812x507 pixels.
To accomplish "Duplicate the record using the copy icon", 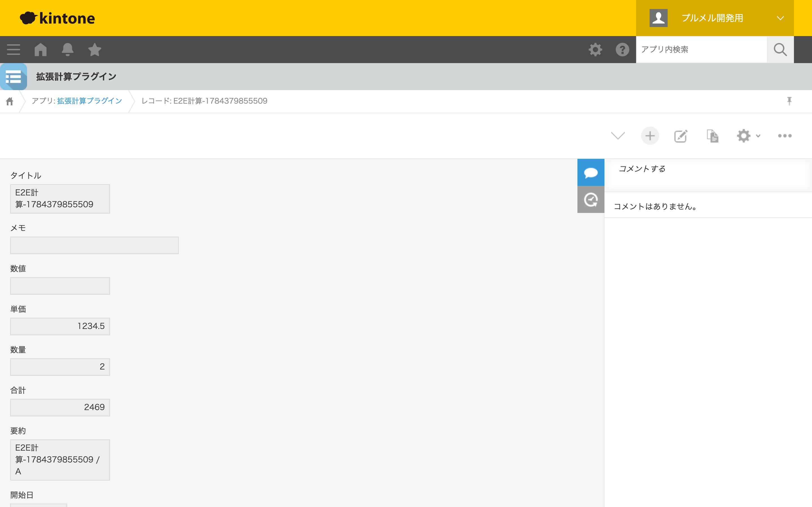I will 712,136.
